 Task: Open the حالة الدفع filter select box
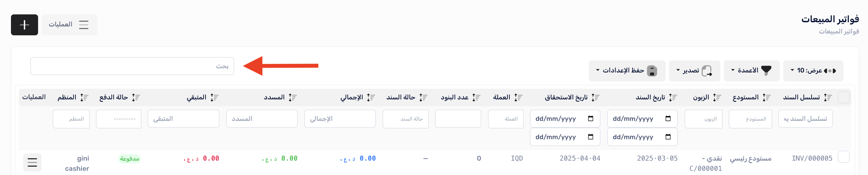click(x=119, y=119)
